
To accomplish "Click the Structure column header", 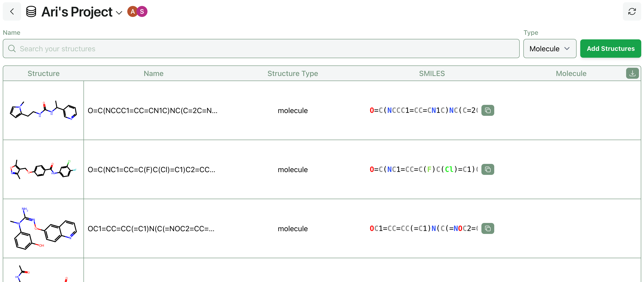I will coord(44,73).
